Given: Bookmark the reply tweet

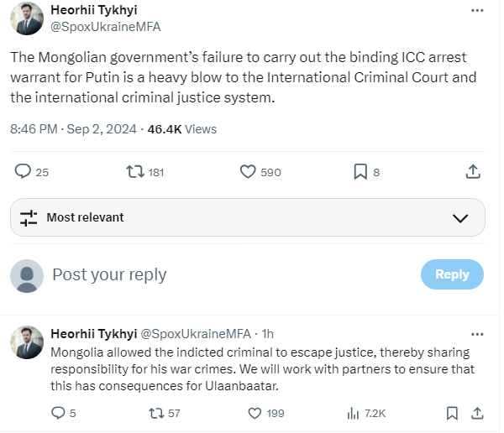Looking at the screenshot, I should point(452,413).
